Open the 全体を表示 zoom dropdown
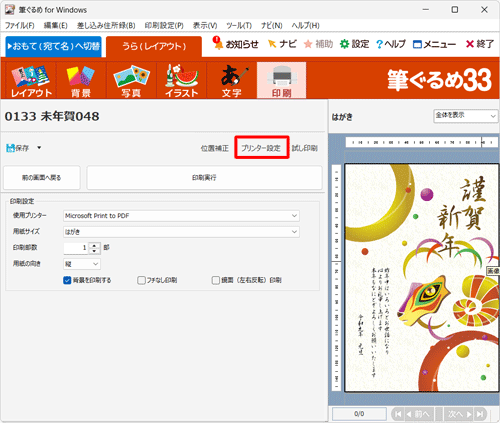 (x=465, y=116)
